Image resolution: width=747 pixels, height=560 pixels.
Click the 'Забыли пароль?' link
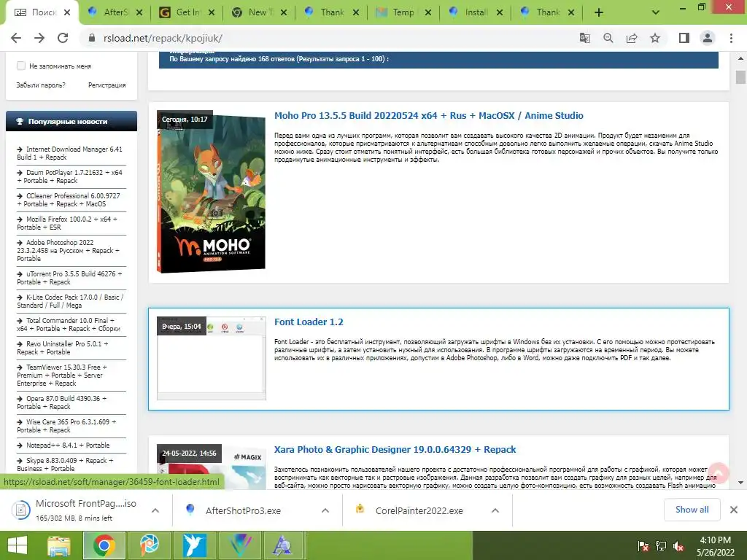(41, 85)
